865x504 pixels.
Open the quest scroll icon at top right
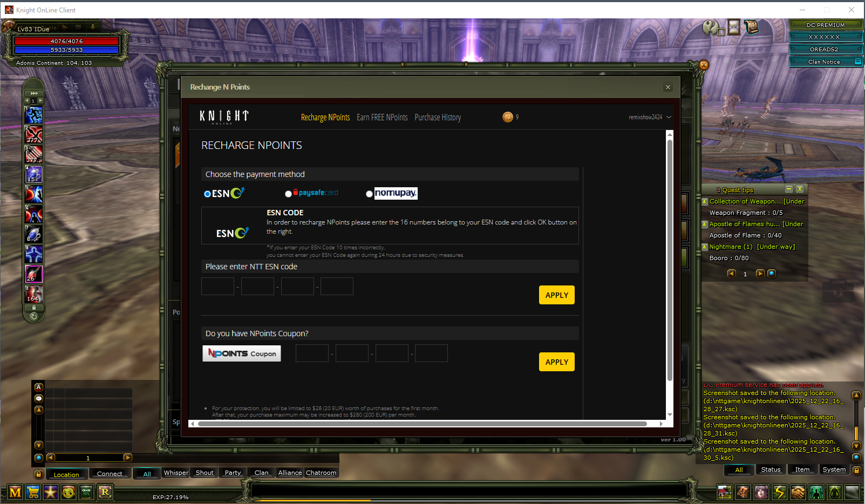(752, 27)
